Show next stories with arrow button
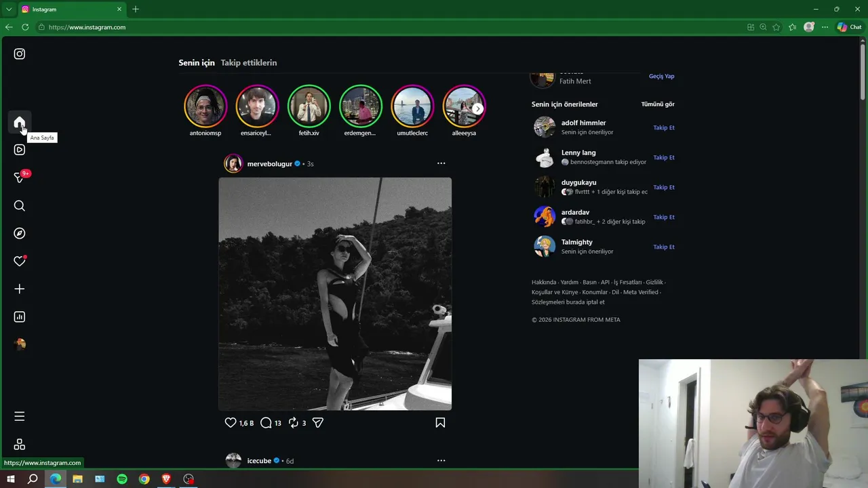Screen dimensions: 868x488 478,108
